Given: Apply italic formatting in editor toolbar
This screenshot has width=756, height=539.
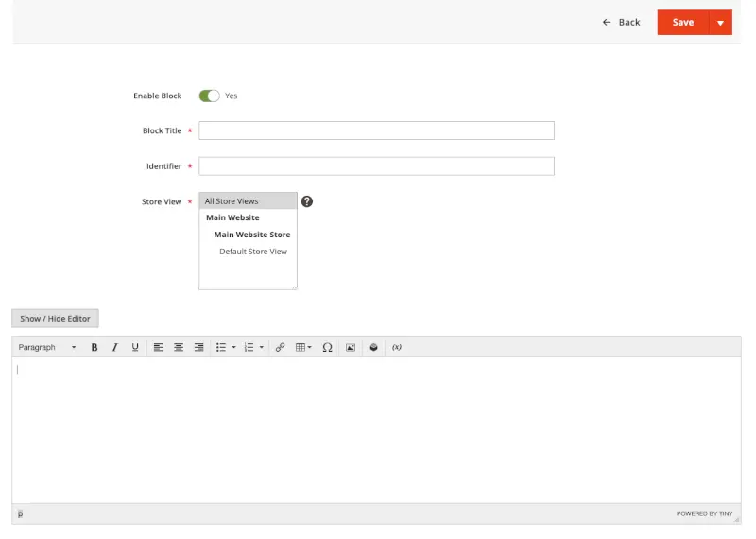Looking at the screenshot, I should 114,347.
